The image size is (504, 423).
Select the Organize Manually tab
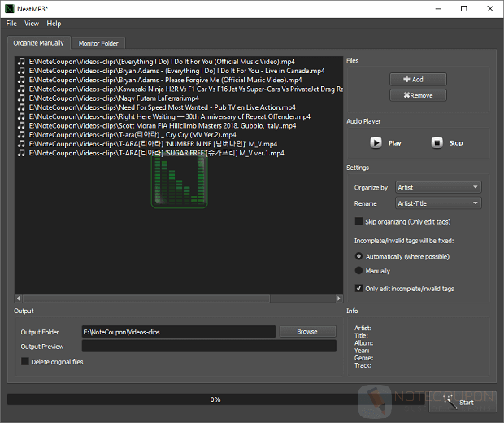[38, 43]
